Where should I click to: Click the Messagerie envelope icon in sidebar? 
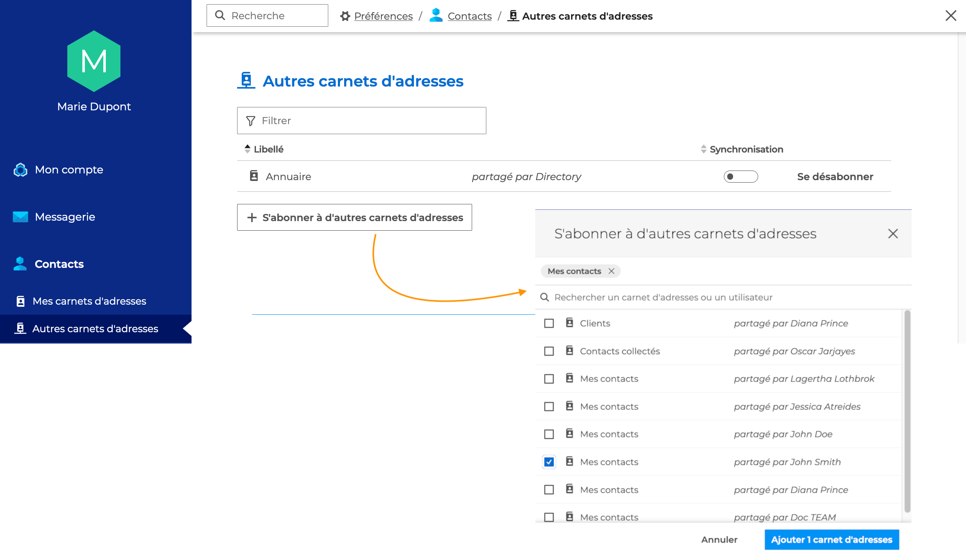(x=20, y=217)
